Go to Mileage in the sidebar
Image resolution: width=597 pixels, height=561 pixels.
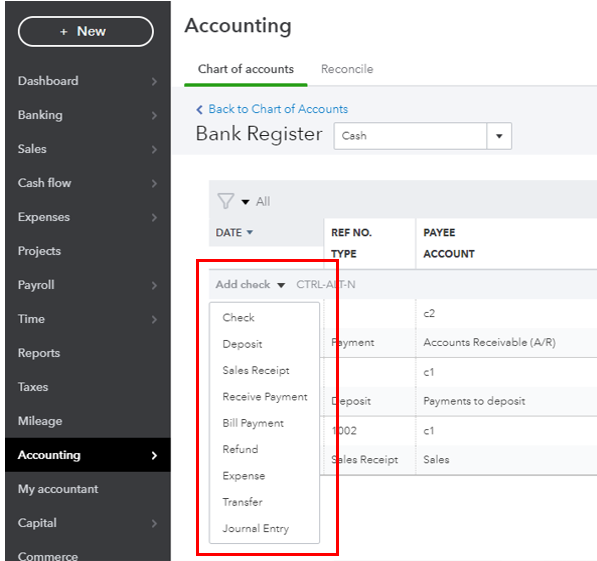pos(40,421)
